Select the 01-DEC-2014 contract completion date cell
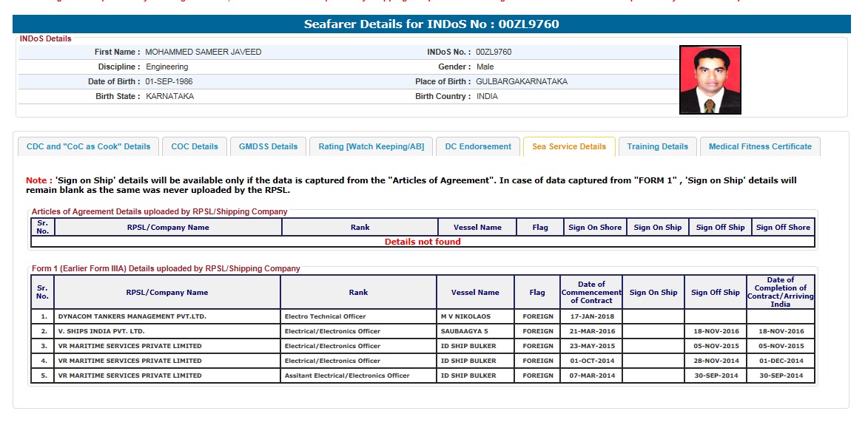Viewport: 868px width, 425px height. pos(780,361)
